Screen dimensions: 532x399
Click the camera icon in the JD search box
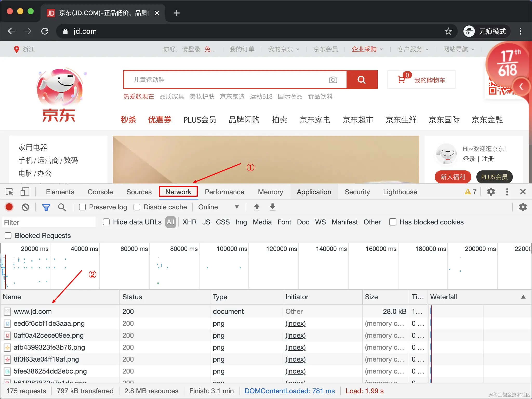tap(333, 80)
